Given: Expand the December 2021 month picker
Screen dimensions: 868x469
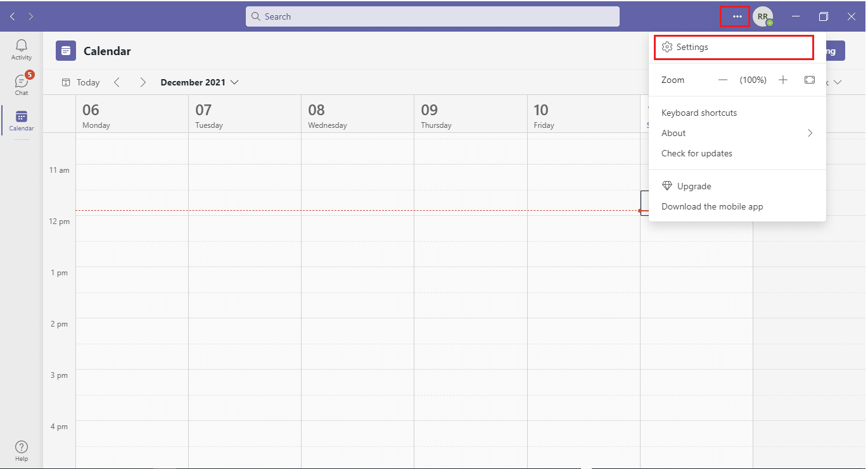Looking at the screenshot, I should point(200,82).
